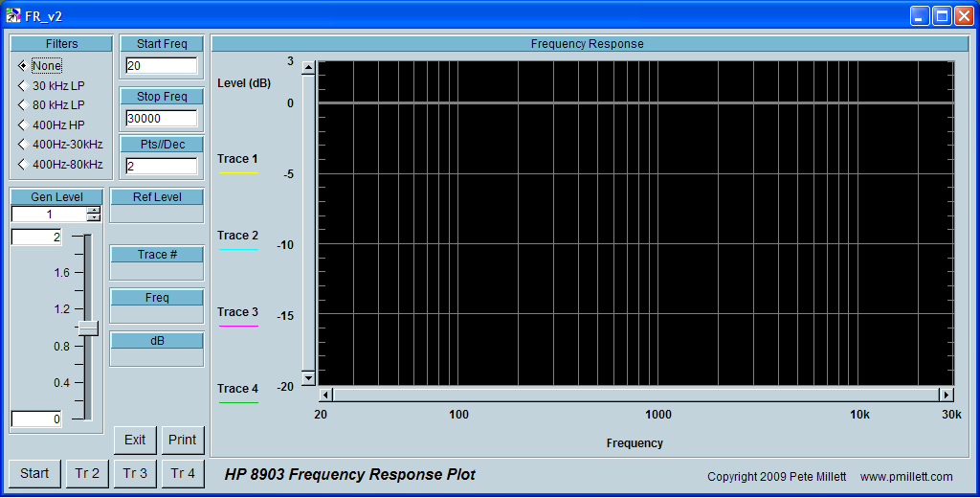The image size is (980, 498).
Task: Click the Tr 3 trace button
Action: click(135, 473)
